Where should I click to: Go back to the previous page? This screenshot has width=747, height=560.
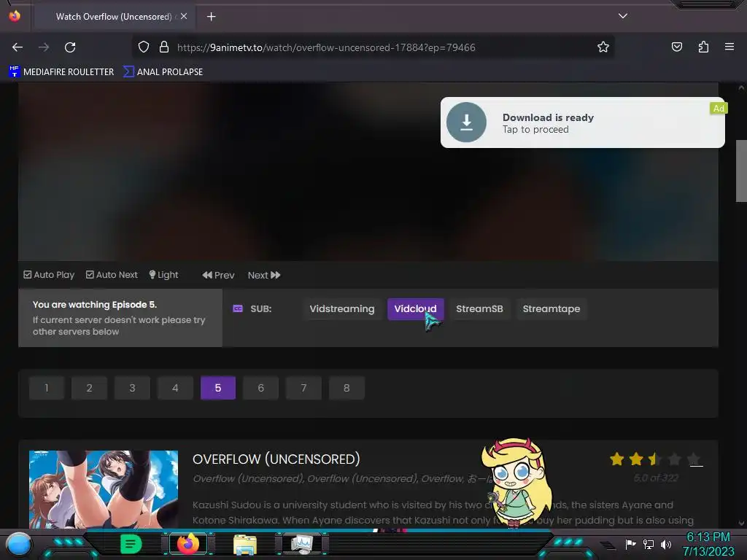(18, 47)
